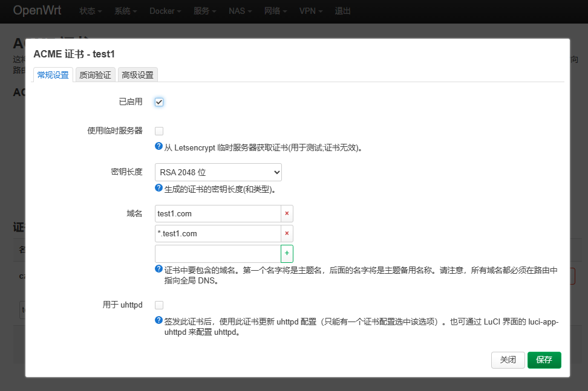The width and height of the screenshot is (588, 391).
Task: Click the empty new domain input field
Action: (x=218, y=253)
